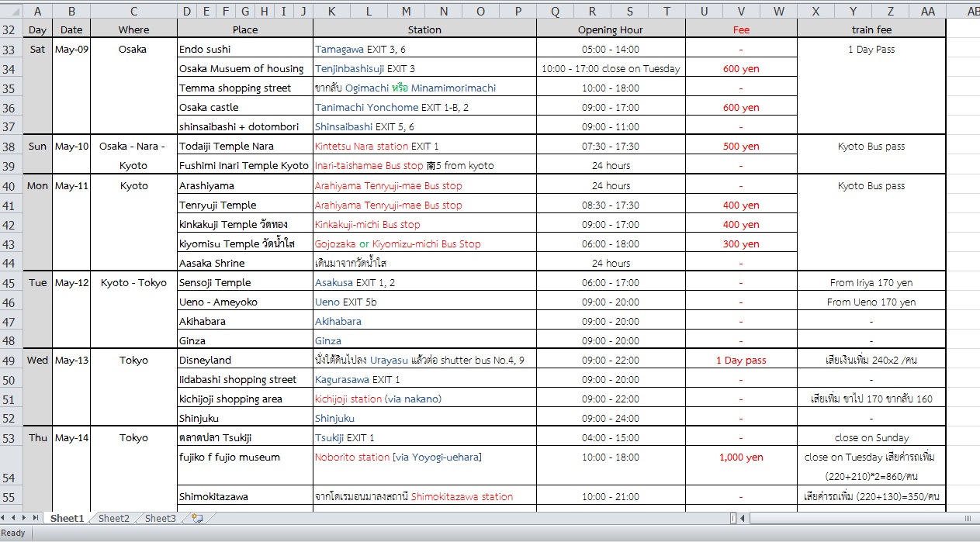Click the '500 yen' fee cell
This screenshot has height=542, width=980.
click(x=741, y=146)
